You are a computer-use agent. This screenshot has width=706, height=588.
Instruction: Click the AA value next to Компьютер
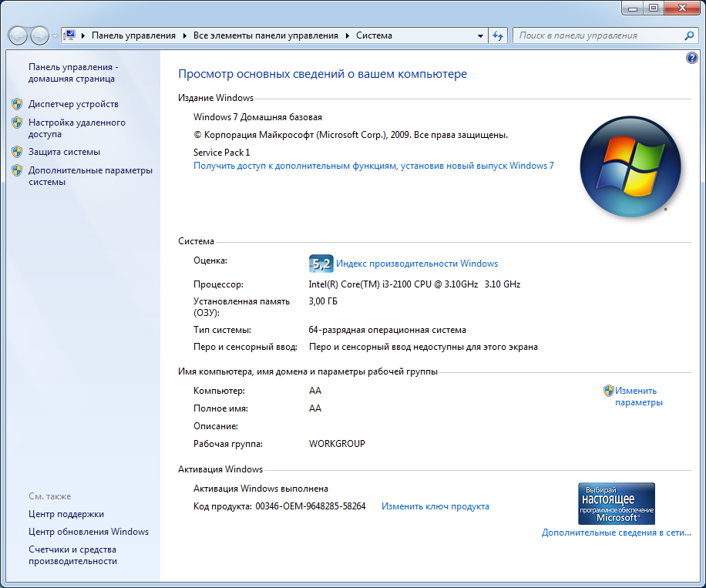click(x=315, y=391)
